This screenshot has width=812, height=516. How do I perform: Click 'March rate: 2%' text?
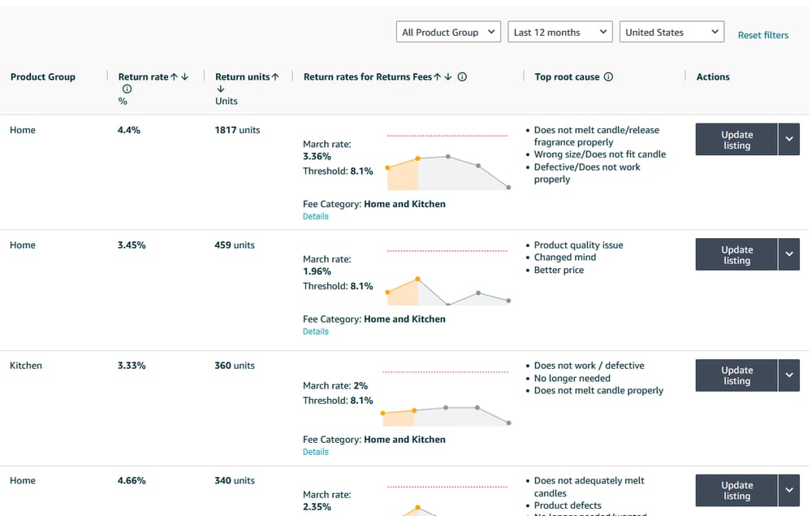coord(335,386)
